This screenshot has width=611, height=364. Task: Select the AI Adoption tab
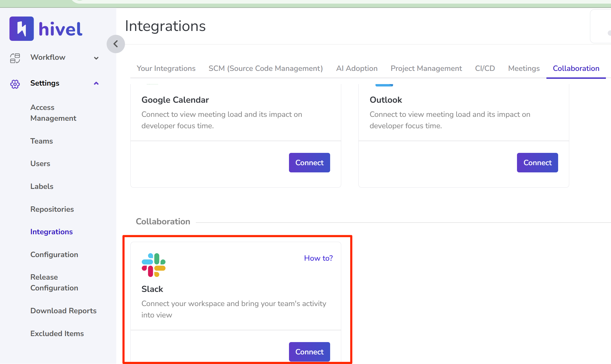click(x=357, y=68)
